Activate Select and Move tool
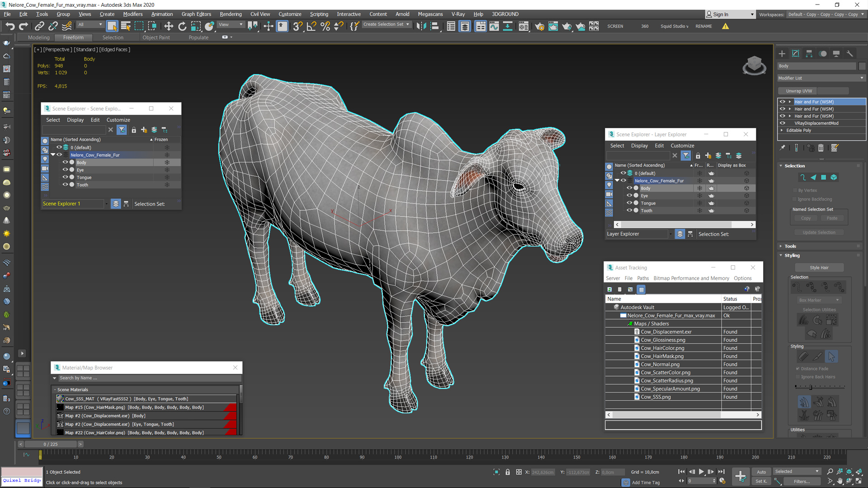 169,26
